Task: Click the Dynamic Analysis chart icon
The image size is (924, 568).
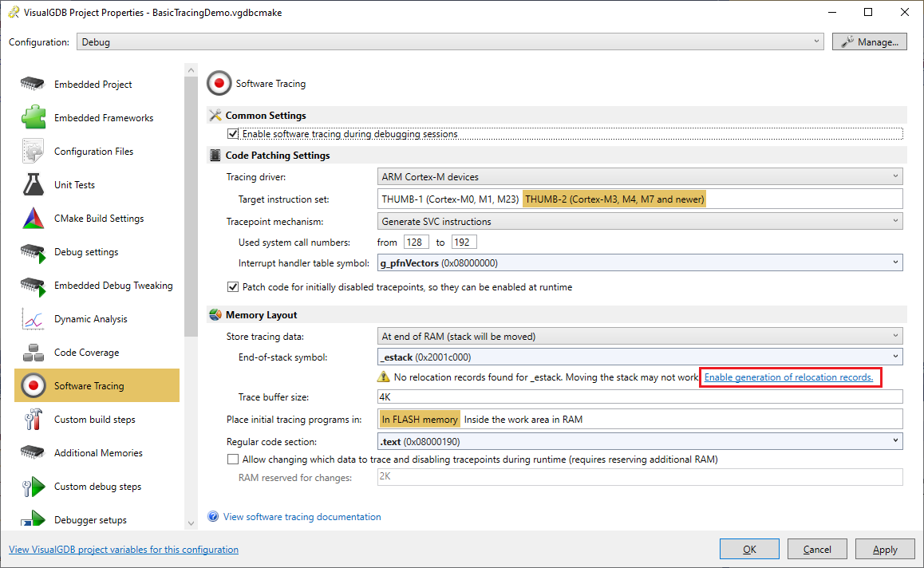Action: pos(33,319)
